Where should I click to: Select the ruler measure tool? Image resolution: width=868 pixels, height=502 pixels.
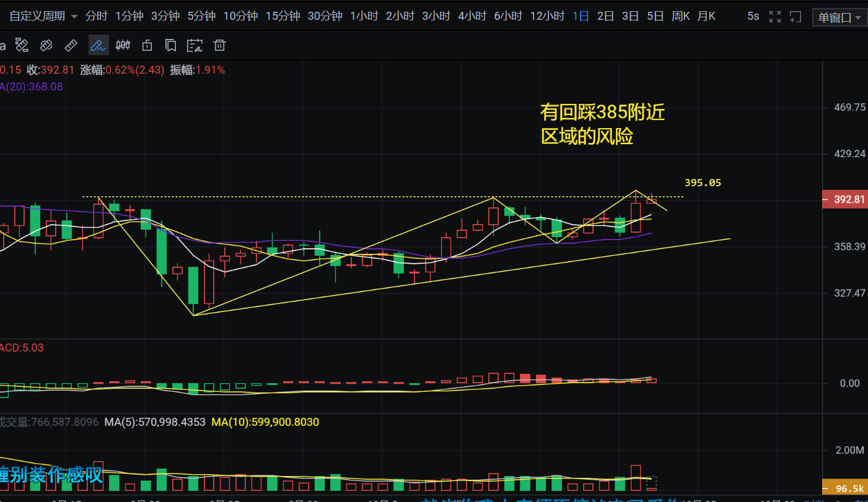[x=71, y=45]
